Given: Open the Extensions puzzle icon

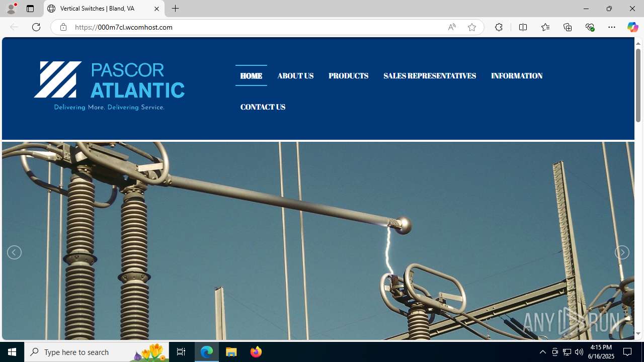Looking at the screenshot, I should click(x=499, y=27).
